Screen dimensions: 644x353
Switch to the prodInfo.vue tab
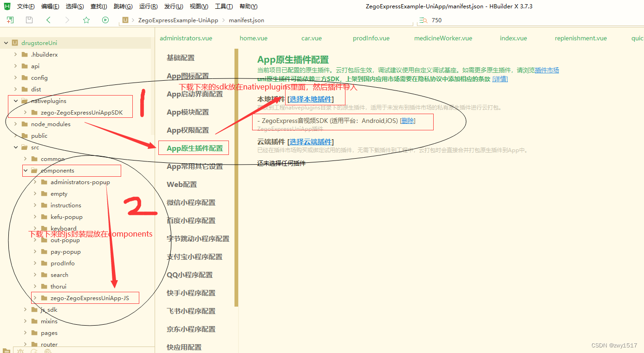371,39
